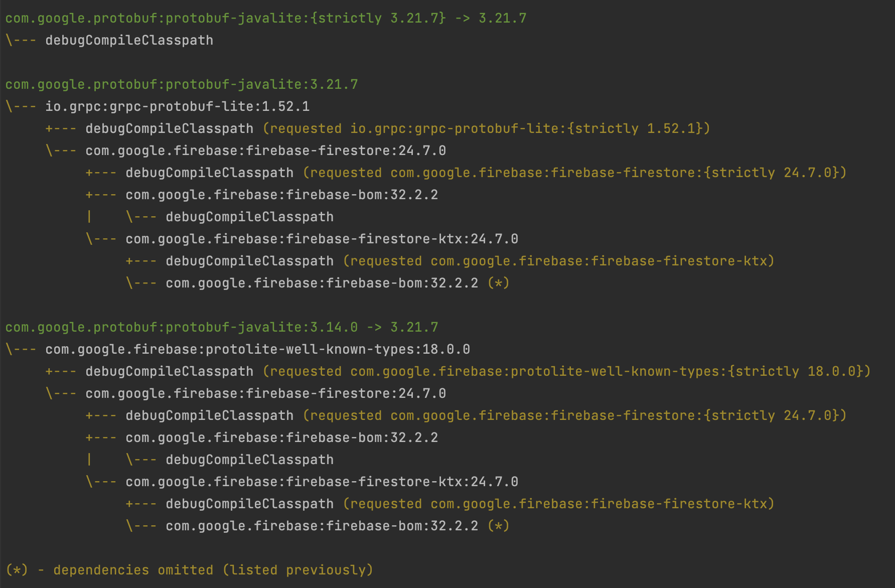
Task: Select the first firebase-firestore-ktx:24.7.0 line
Action: [322, 239]
